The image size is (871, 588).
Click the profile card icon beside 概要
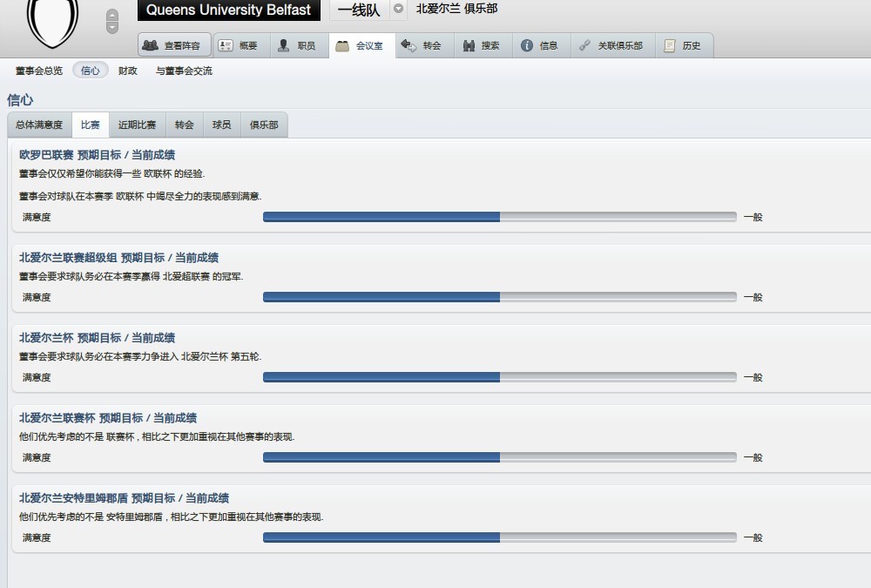[225, 45]
